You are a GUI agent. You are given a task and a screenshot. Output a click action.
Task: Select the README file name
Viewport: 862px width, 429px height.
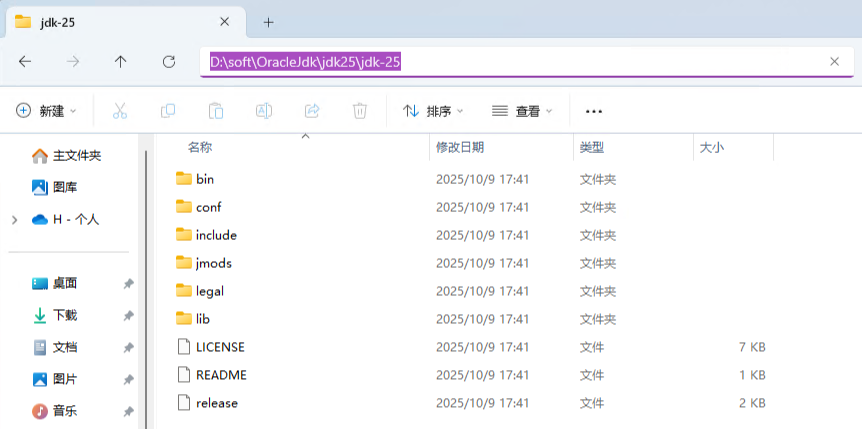click(221, 375)
